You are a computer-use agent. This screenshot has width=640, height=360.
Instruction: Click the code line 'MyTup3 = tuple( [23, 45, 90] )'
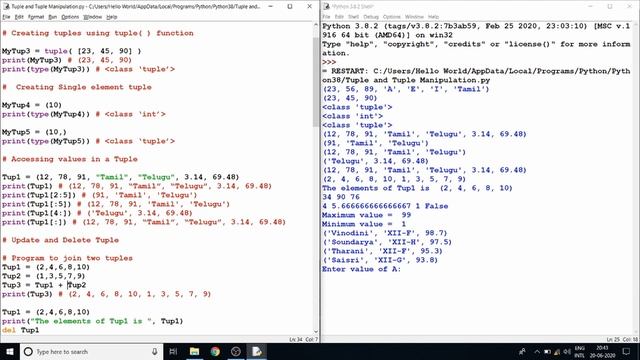click(71, 51)
